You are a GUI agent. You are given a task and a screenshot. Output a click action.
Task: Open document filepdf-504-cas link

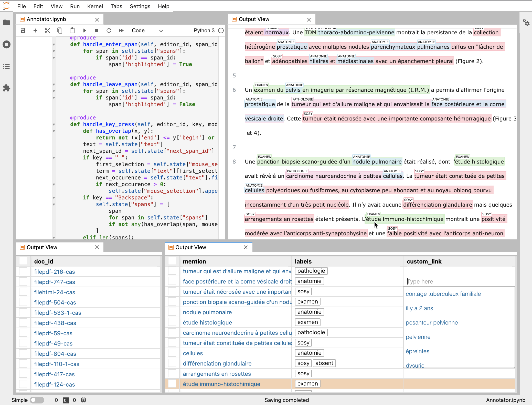click(x=55, y=302)
